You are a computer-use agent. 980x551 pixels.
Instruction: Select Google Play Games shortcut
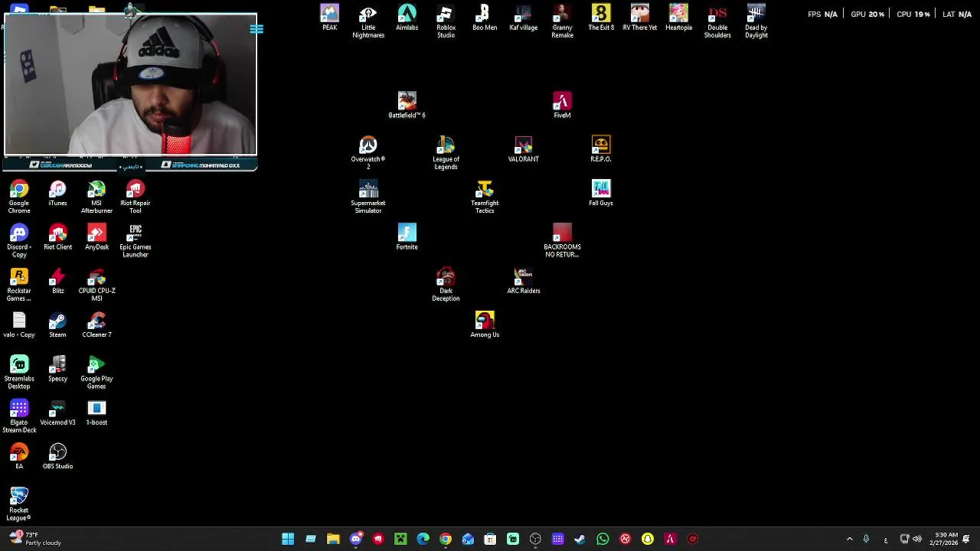(x=96, y=372)
